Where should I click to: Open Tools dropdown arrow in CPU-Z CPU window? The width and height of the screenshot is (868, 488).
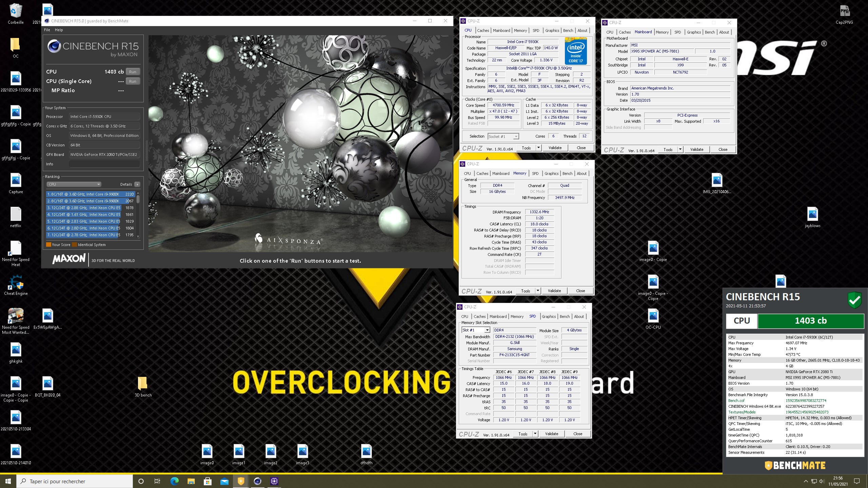tap(538, 148)
